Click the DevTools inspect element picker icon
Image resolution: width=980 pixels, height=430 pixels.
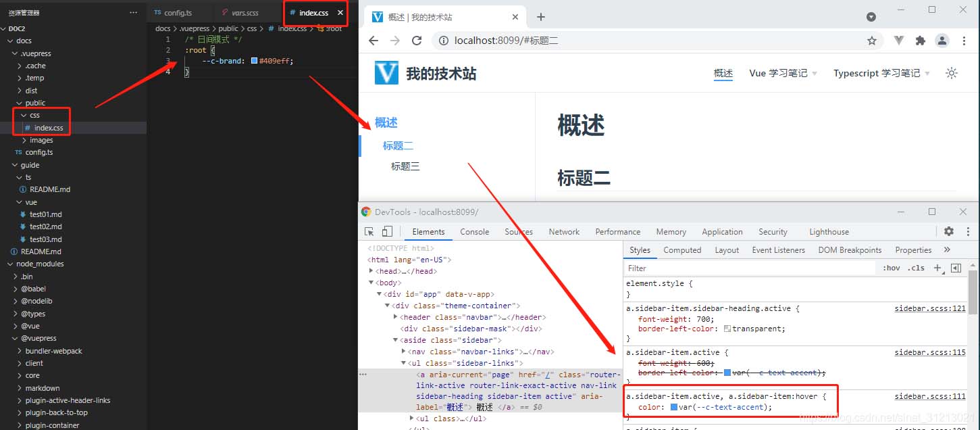tap(369, 232)
